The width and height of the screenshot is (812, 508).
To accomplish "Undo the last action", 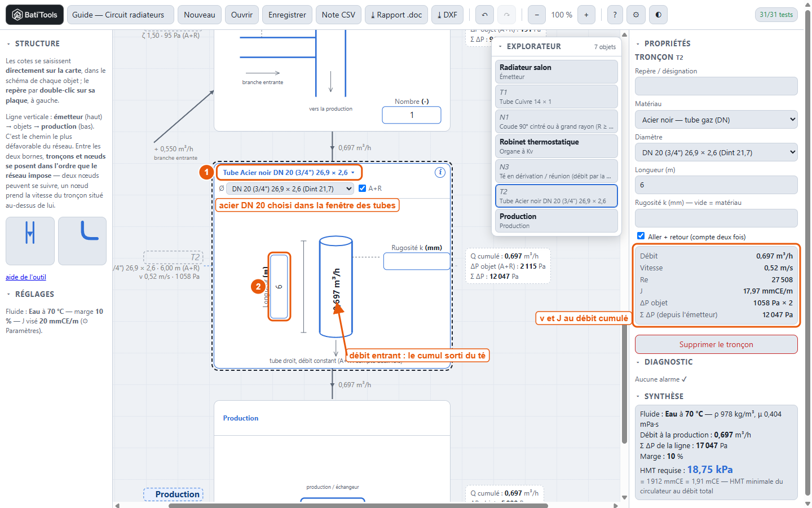I will click(x=485, y=15).
